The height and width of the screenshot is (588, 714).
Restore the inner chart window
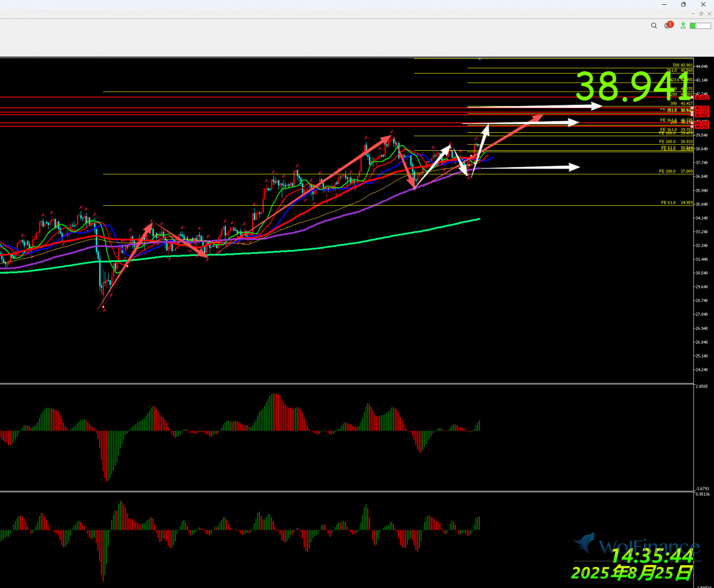[701, 14]
